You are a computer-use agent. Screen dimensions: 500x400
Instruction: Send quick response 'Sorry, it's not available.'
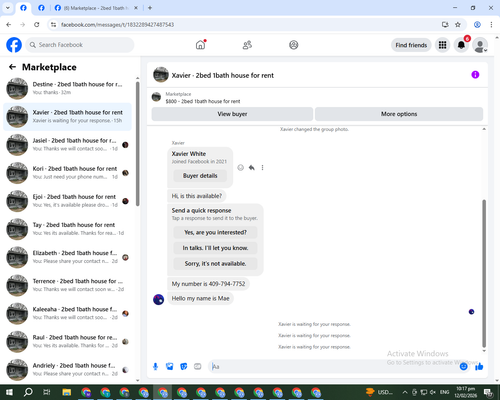pyautogui.click(x=215, y=264)
